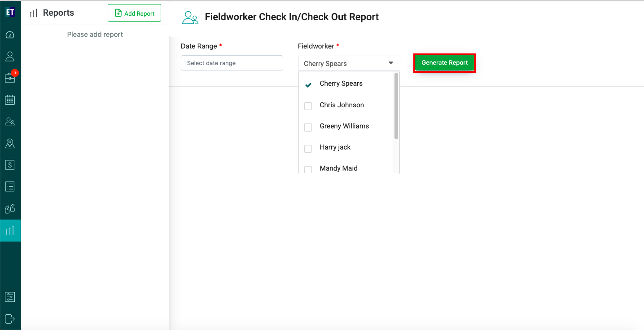
Task: Click the fieldworker people icon beside report title
Action: coord(190,18)
